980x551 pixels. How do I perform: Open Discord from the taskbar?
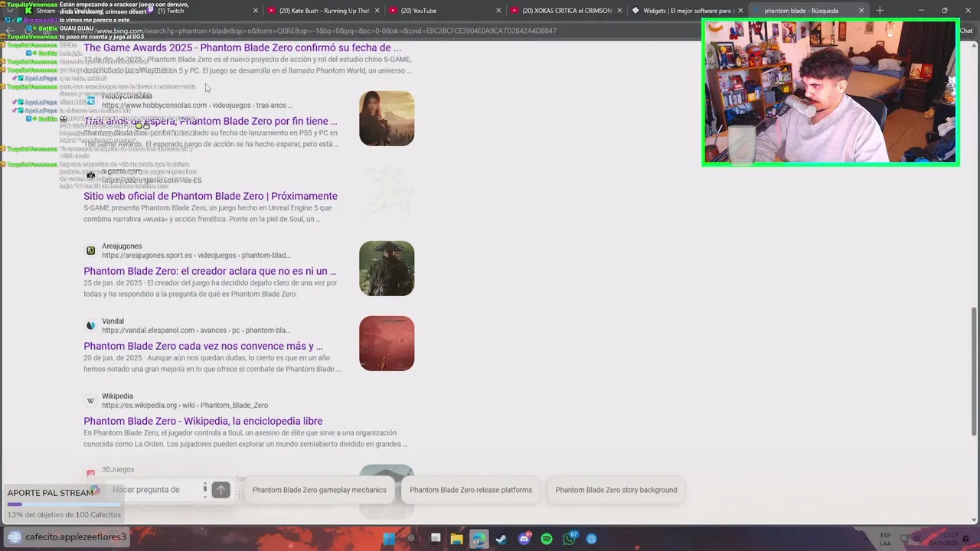(524, 539)
